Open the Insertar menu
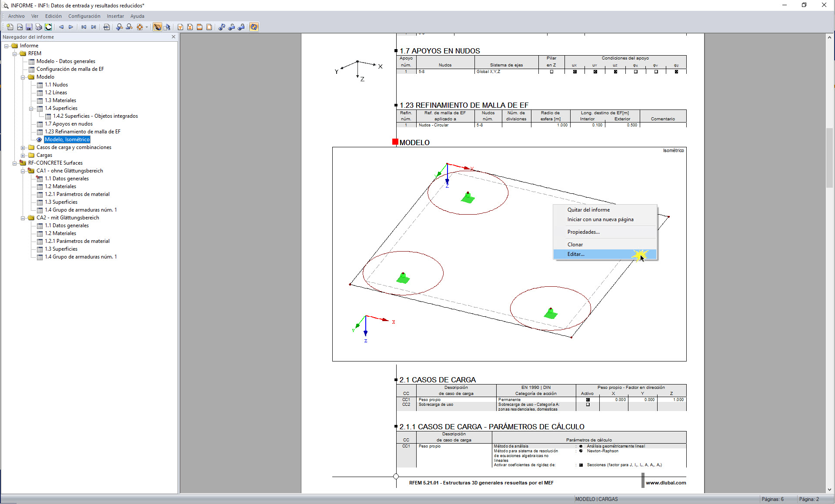 [115, 16]
